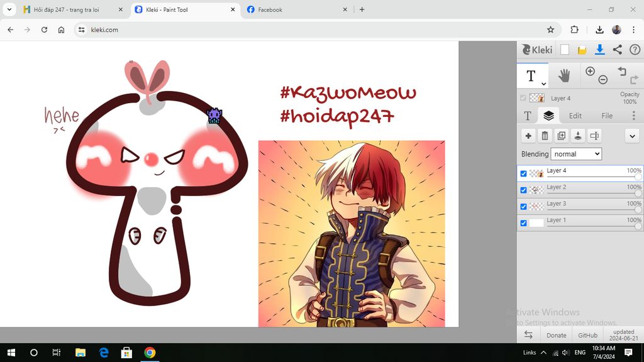Switch to the Text settings tab
The height and width of the screenshot is (362, 644).
click(528, 116)
